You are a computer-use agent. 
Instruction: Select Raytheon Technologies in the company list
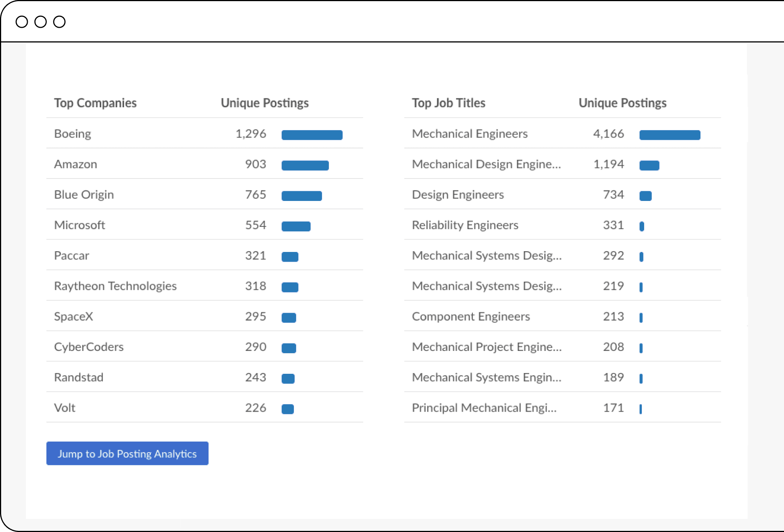pyautogui.click(x=115, y=286)
